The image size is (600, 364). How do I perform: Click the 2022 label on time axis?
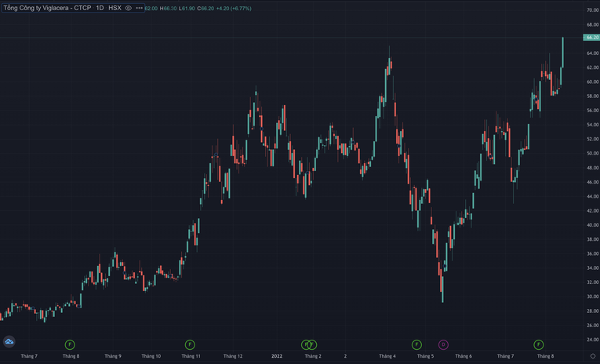pos(277,356)
